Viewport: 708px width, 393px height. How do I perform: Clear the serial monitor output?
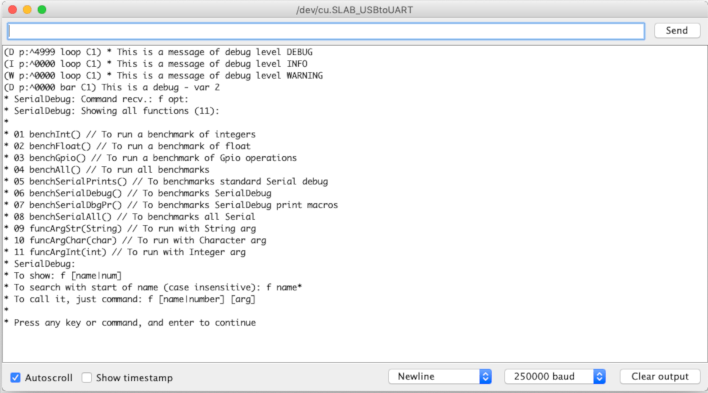[660, 376]
